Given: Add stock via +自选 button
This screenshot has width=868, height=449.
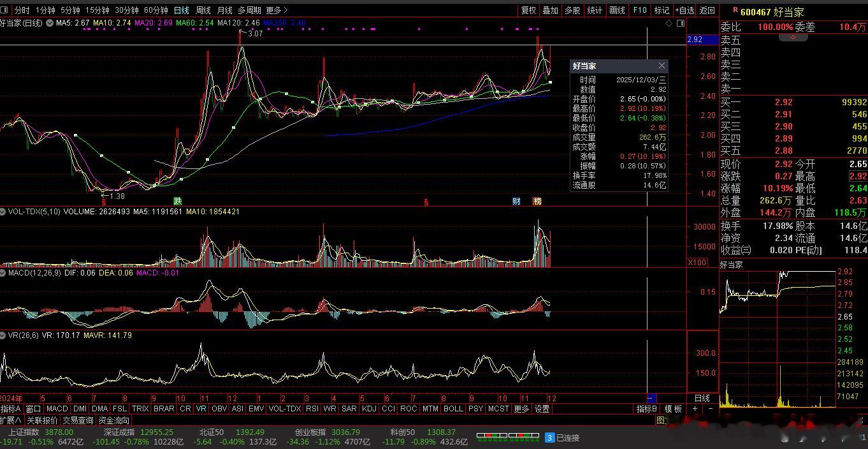Looking at the screenshot, I should point(684,10).
